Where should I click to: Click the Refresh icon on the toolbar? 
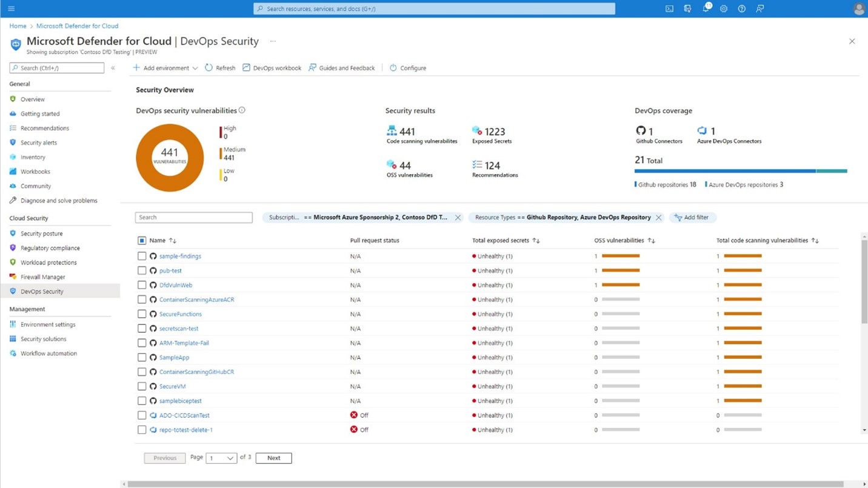(x=208, y=68)
